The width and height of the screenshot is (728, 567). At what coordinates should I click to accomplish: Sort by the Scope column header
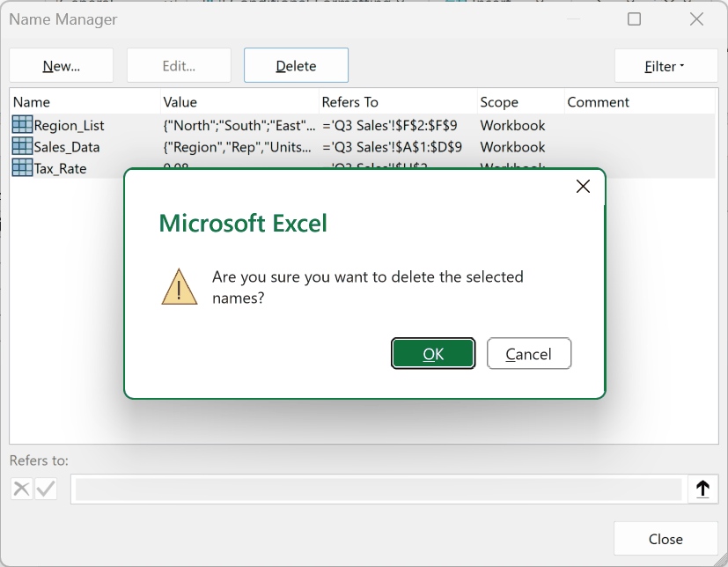[x=520, y=102]
